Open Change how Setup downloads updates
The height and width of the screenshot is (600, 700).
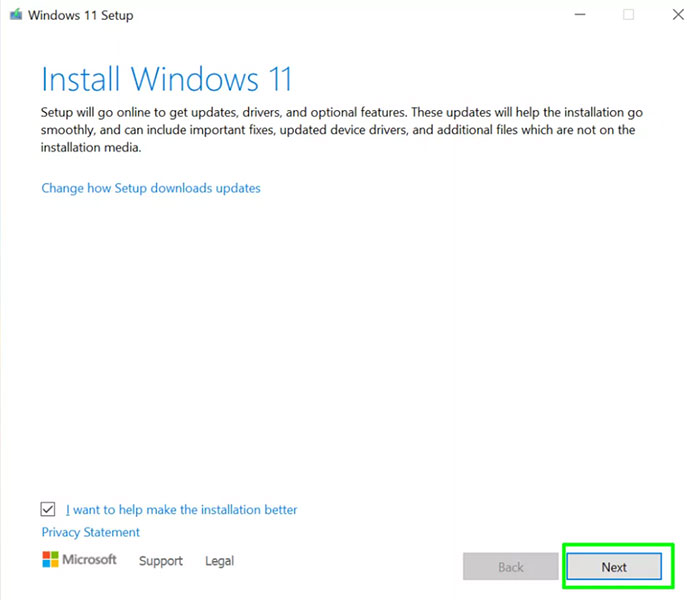click(151, 188)
